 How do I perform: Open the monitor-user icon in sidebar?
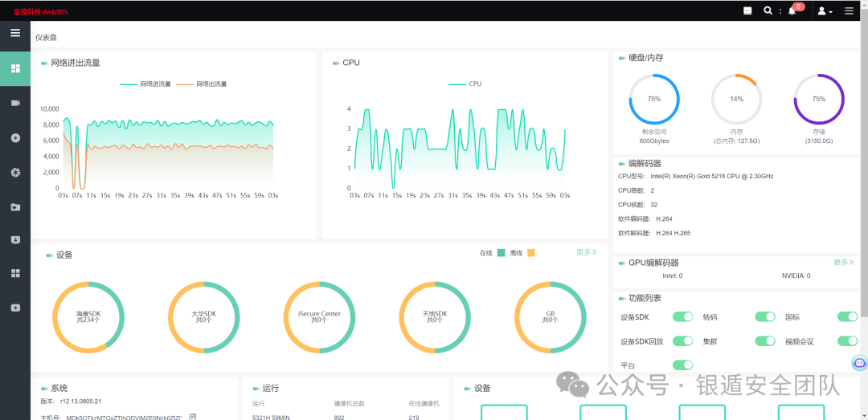(x=15, y=239)
